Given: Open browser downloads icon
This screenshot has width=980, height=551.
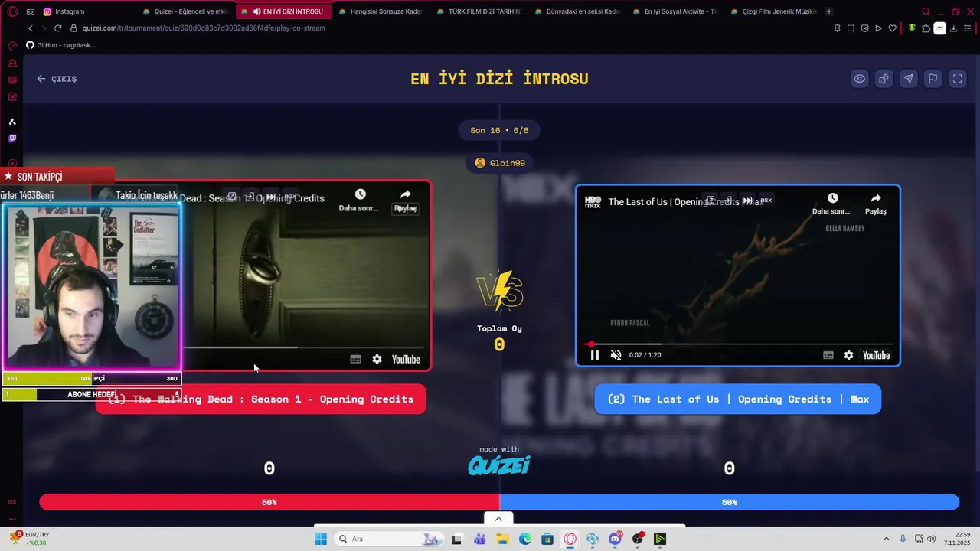Looking at the screenshot, I should pyautogui.click(x=953, y=28).
